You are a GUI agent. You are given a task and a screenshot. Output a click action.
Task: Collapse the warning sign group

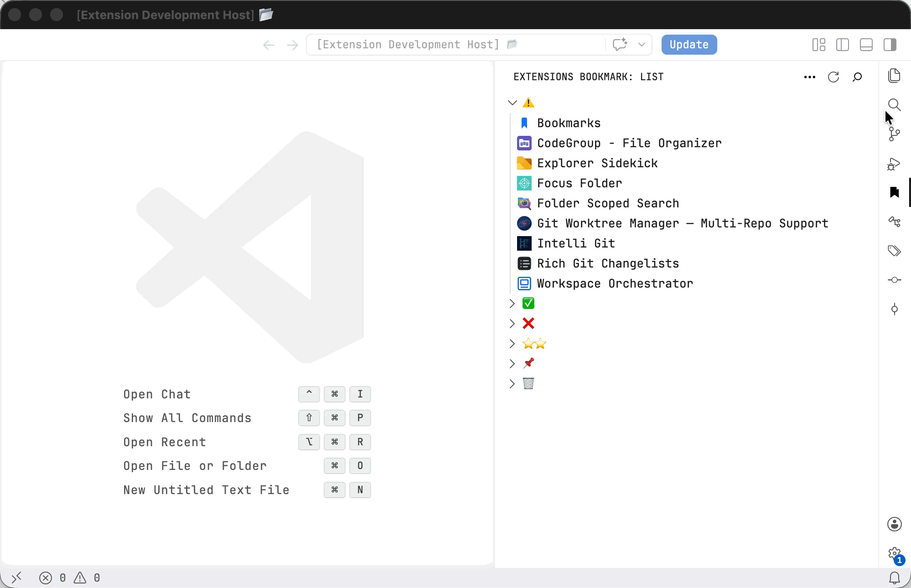tap(512, 103)
